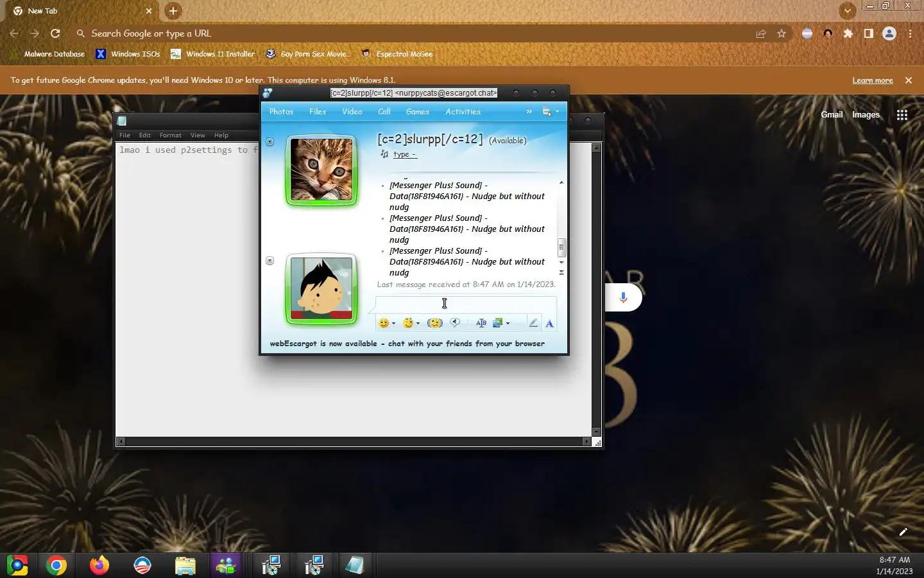This screenshot has width=924, height=578.
Task: Open Chrome's tab search chevron
Action: point(848,11)
